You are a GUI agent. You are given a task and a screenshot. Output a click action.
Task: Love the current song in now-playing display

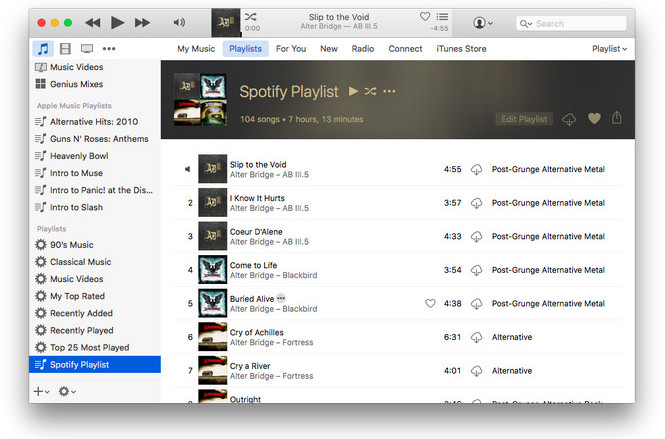[425, 17]
